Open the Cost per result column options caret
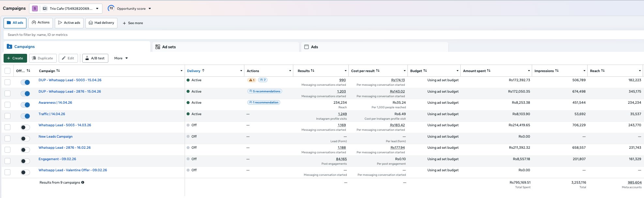The image size is (644, 198). [x=405, y=71]
